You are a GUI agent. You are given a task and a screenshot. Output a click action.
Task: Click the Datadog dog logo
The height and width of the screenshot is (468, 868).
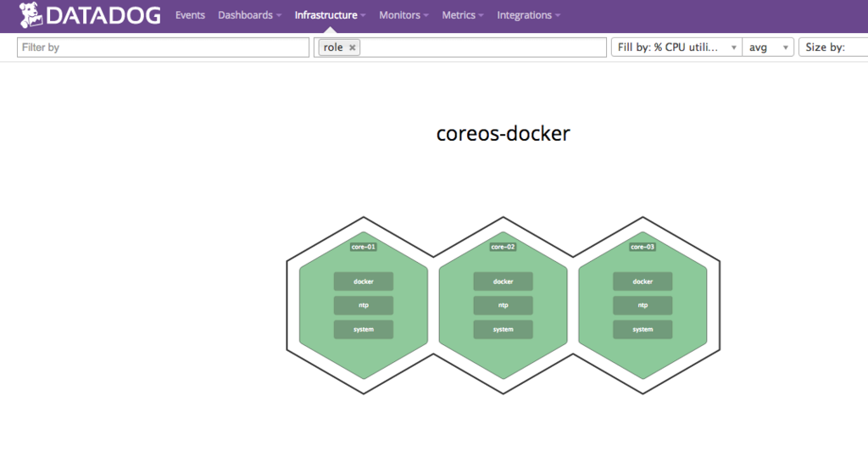(x=31, y=15)
